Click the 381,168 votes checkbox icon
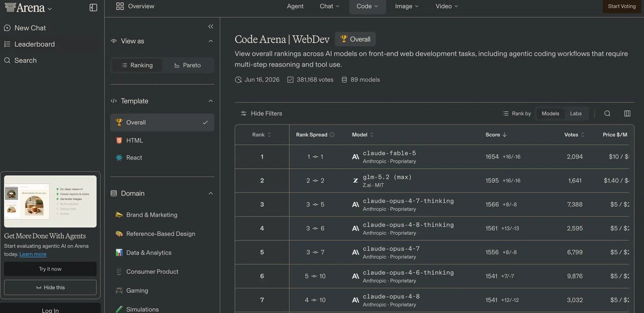 point(290,80)
